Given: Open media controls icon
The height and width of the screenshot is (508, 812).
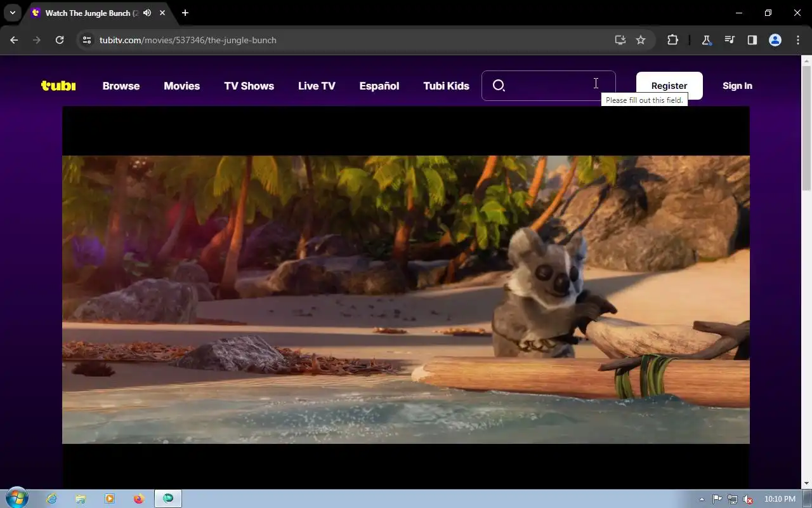Looking at the screenshot, I should (x=730, y=40).
